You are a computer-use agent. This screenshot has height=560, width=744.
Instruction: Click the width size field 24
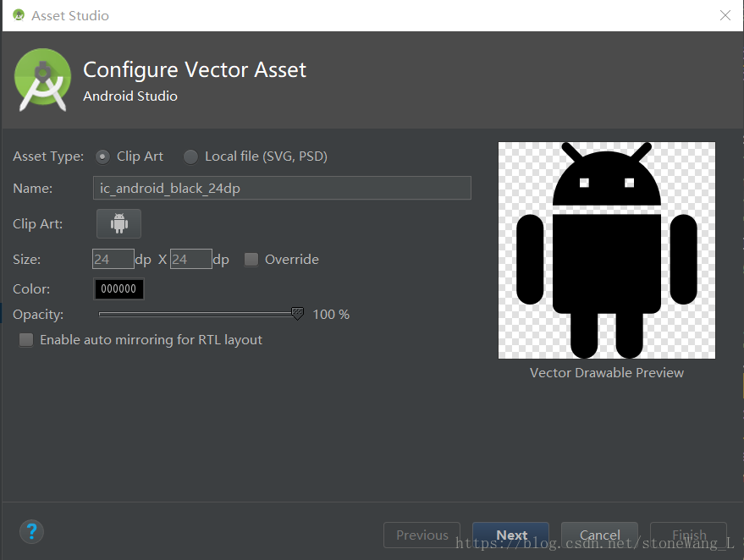113,260
